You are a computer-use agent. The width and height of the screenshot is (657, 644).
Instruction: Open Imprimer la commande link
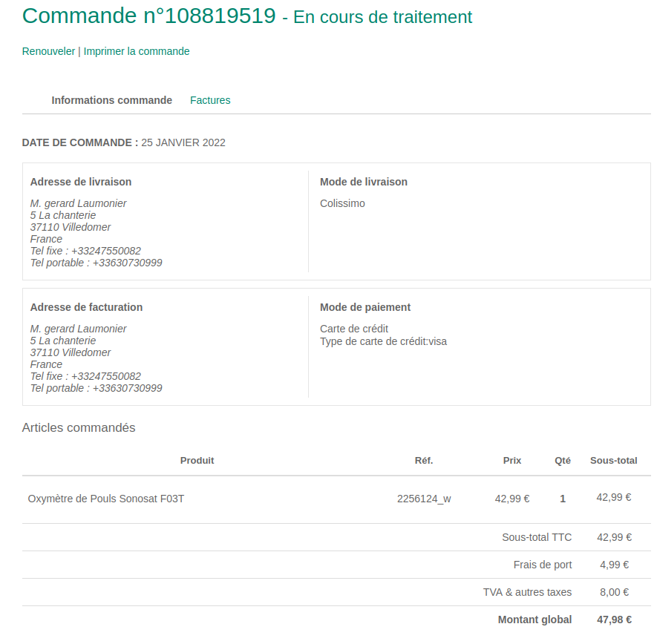click(x=137, y=51)
